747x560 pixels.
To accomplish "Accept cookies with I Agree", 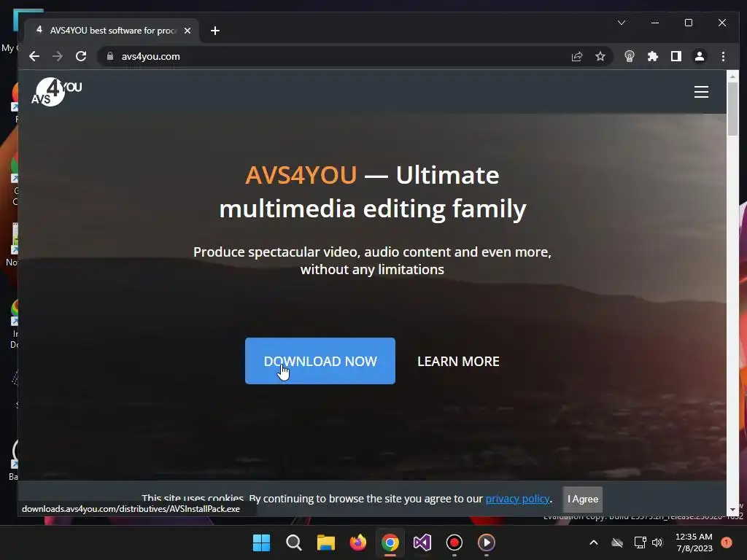I will tap(583, 499).
